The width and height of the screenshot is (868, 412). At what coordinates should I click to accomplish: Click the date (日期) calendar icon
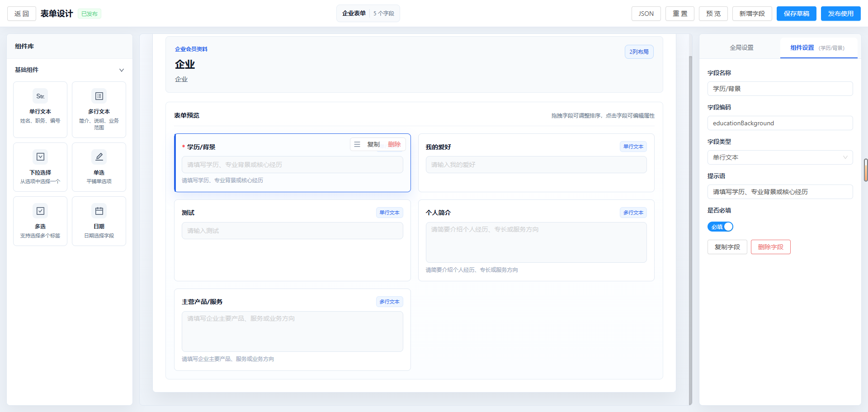(x=99, y=211)
